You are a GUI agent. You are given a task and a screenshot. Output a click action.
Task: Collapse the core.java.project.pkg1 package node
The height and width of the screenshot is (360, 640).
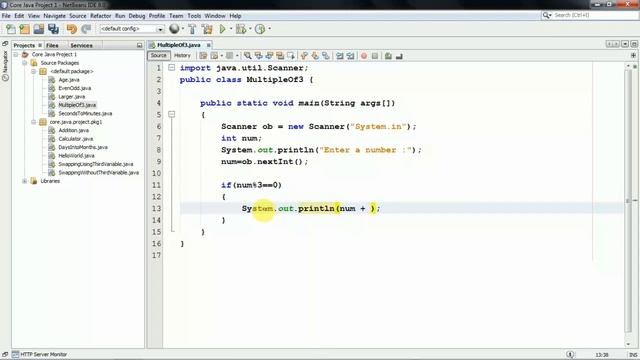click(34, 122)
